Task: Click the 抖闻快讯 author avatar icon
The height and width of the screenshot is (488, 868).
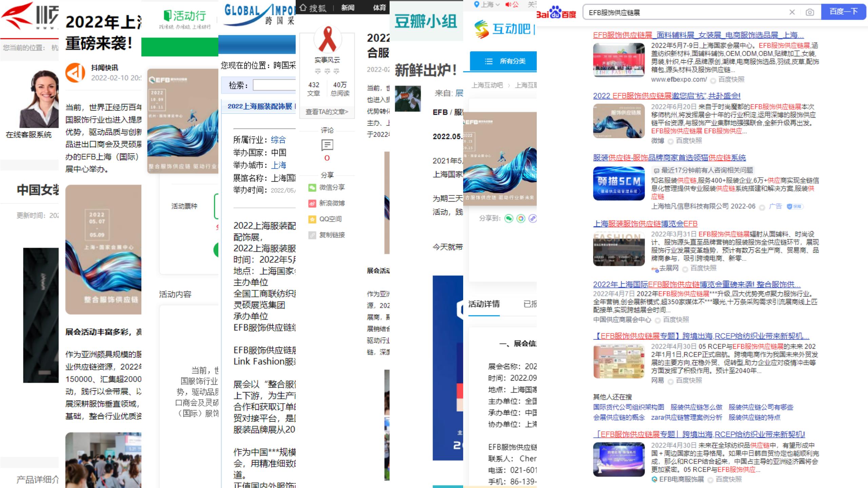Action: coord(75,73)
